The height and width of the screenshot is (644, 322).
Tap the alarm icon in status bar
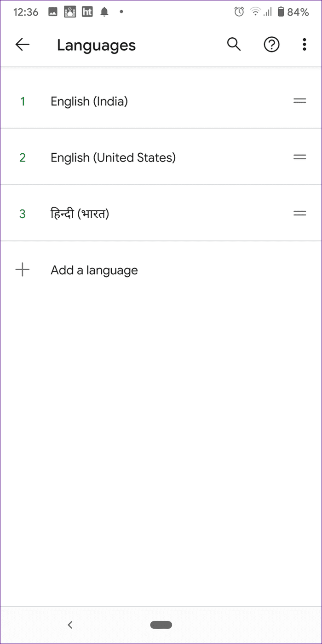(x=239, y=12)
